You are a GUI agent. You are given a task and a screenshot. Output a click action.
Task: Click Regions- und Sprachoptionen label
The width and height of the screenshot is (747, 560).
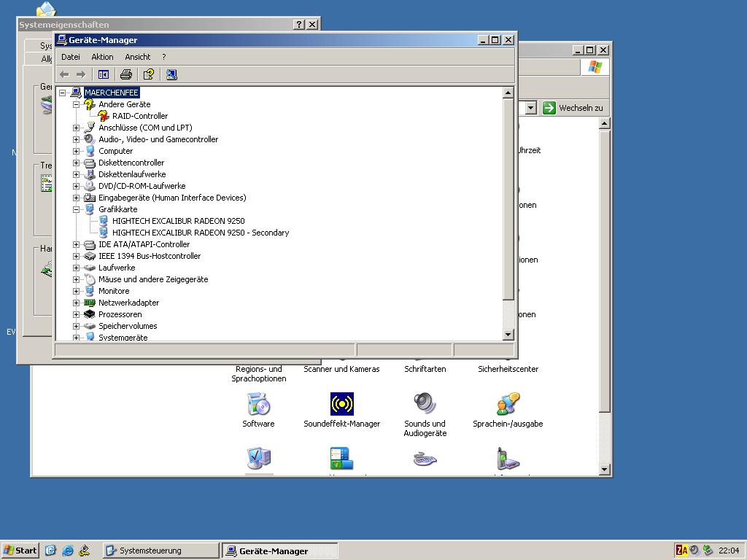259,374
